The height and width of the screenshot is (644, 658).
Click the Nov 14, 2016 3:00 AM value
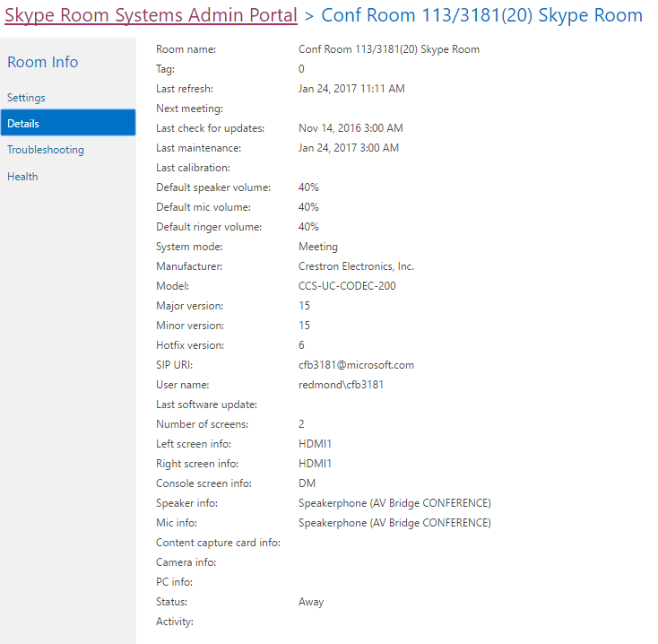click(x=351, y=128)
